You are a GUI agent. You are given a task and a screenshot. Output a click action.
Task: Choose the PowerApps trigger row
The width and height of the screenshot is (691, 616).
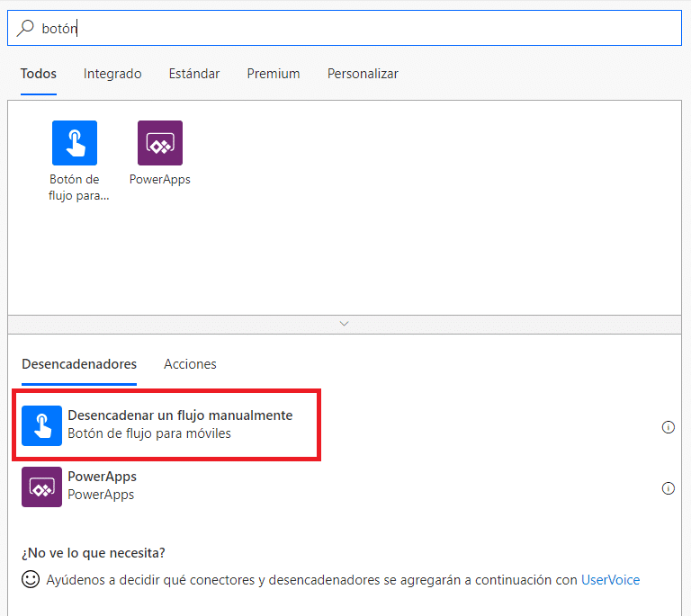(345, 487)
